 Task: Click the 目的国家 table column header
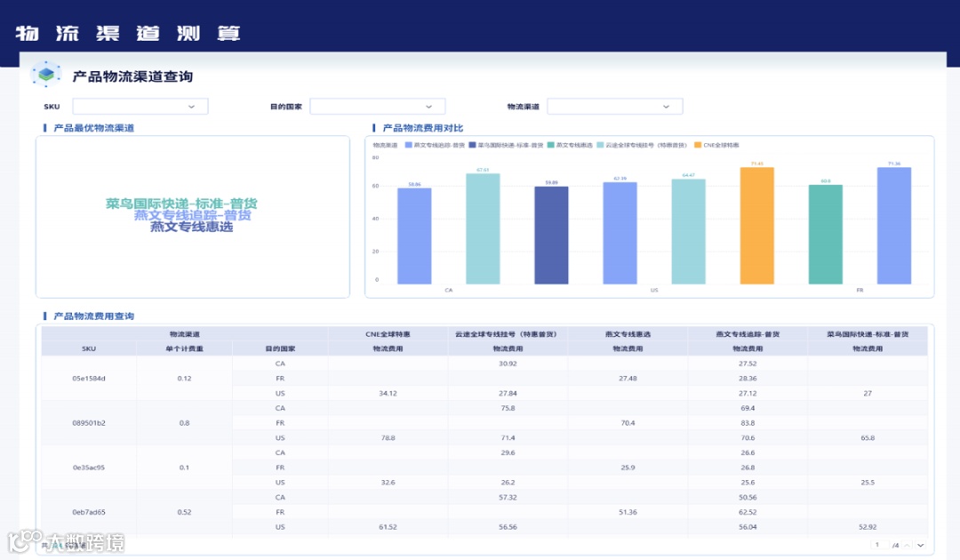click(x=280, y=348)
